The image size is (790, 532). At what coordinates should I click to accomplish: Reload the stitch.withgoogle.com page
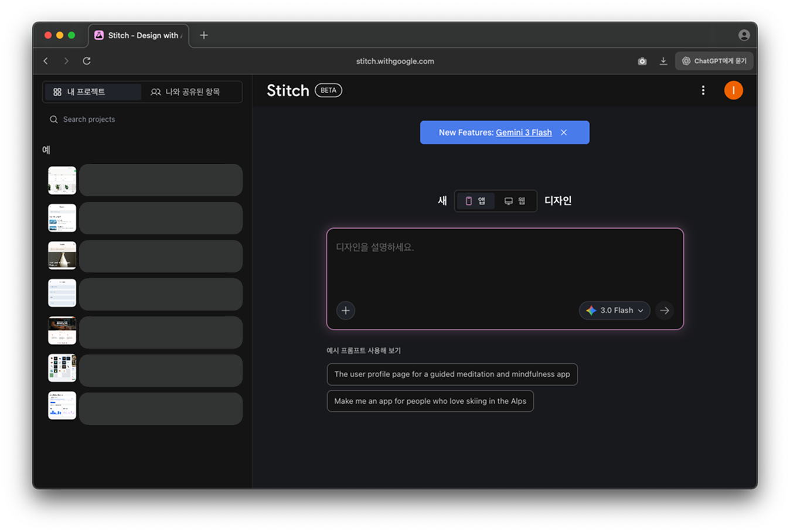pos(87,61)
